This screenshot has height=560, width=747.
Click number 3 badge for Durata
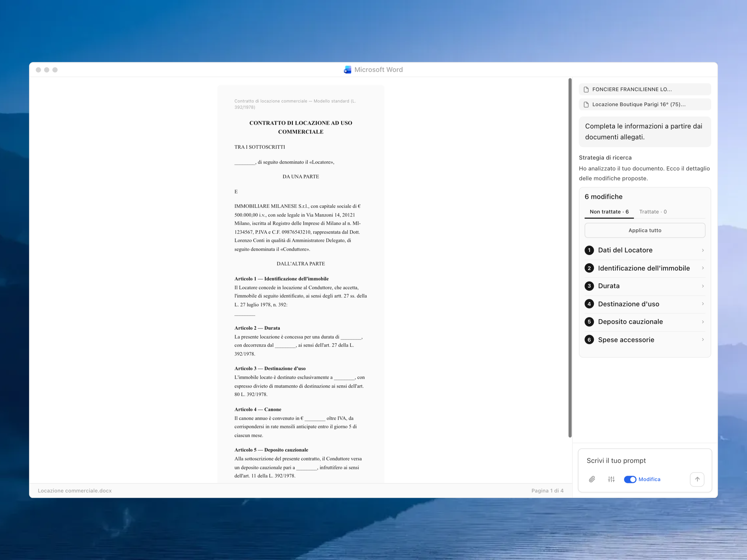coord(589,286)
